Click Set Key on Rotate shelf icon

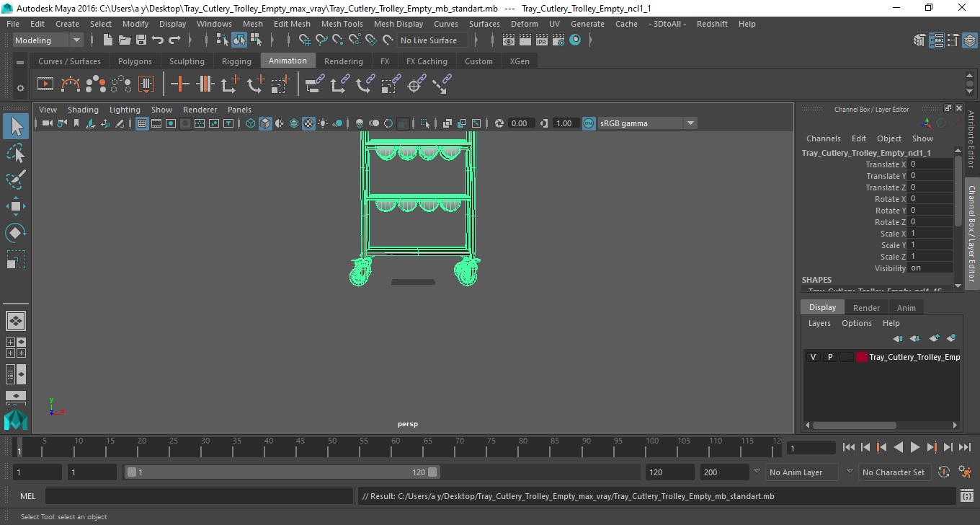pos(254,84)
